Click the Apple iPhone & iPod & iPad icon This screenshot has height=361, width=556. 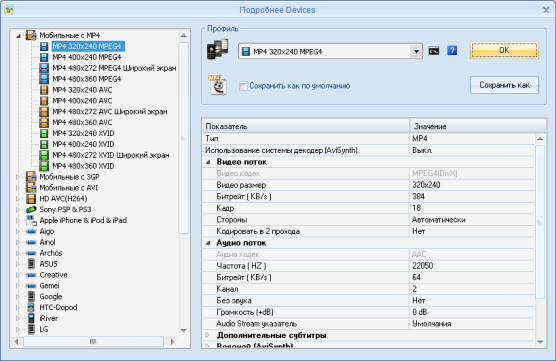31,221
